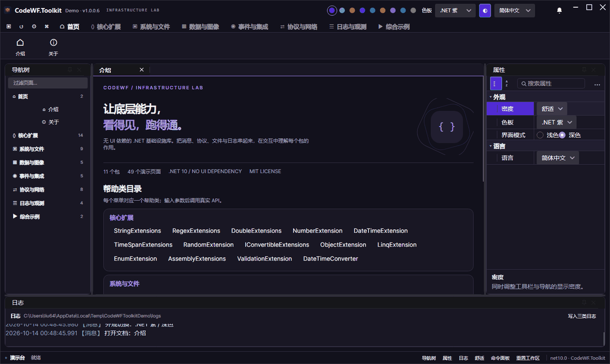Switch to the 事件与集成 ribbon tab
This screenshot has height=364, width=610.
click(x=249, y=27)
